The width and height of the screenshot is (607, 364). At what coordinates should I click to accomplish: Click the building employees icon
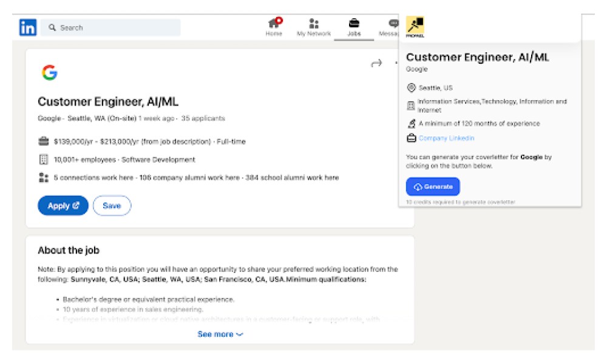tap(44, 160)
